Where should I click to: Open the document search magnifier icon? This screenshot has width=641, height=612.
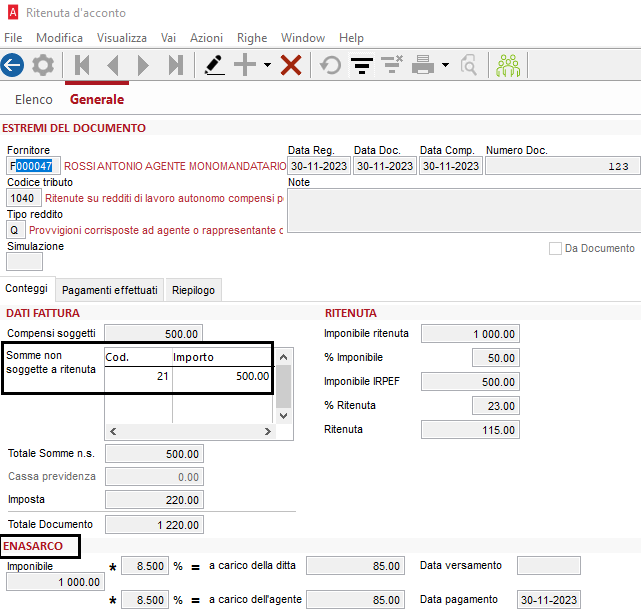(468, 65)
